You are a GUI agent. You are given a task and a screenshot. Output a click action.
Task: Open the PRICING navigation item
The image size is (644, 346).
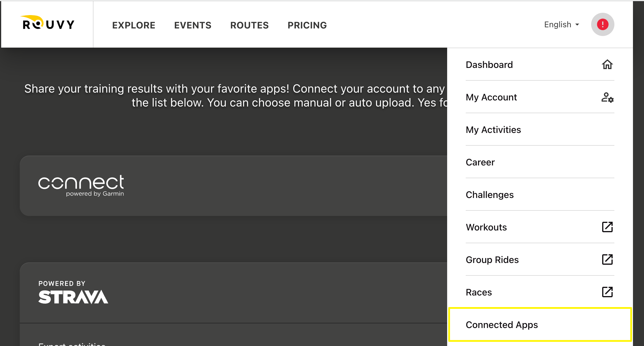coord(307,25)
